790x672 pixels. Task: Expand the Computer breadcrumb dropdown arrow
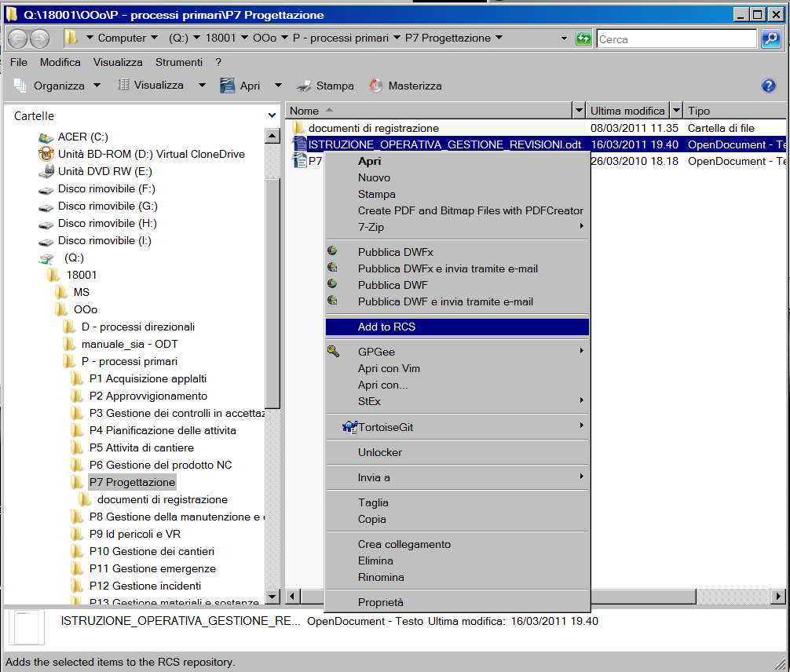click(x=154, y=38)
